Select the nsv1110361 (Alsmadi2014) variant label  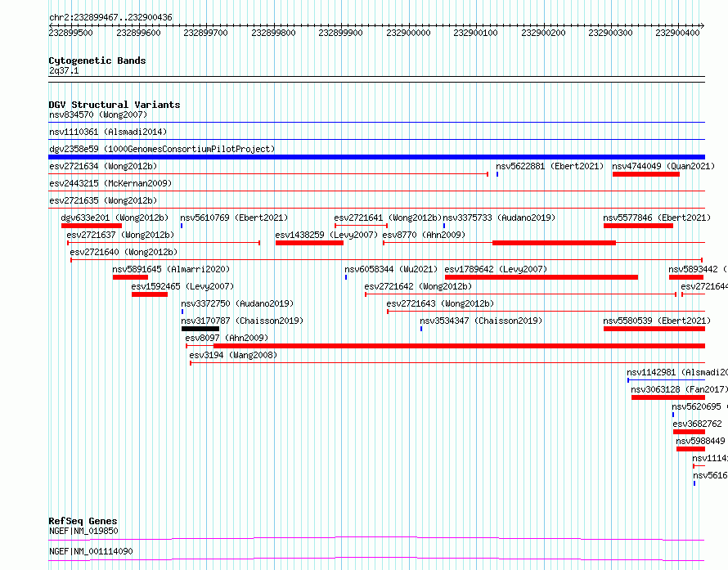pos(108,132)
